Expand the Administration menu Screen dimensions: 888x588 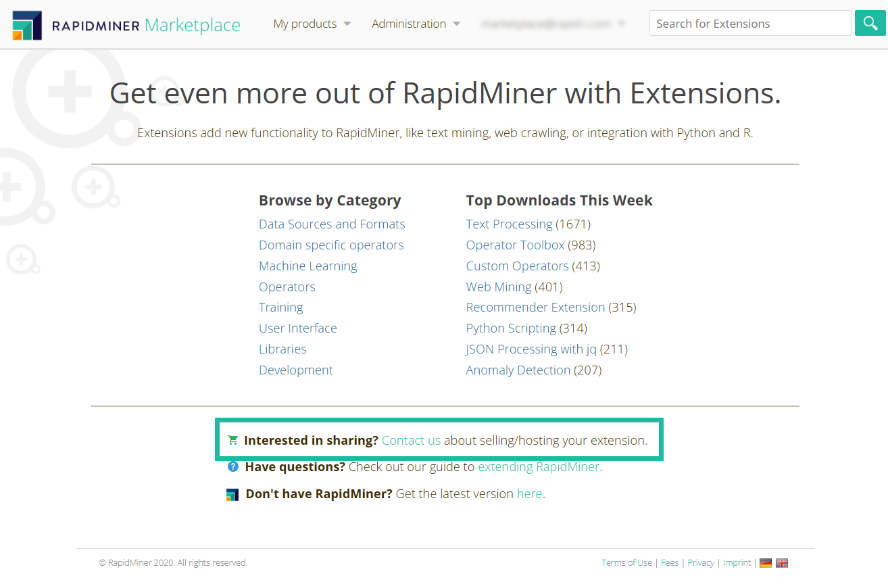click(456, 23)
